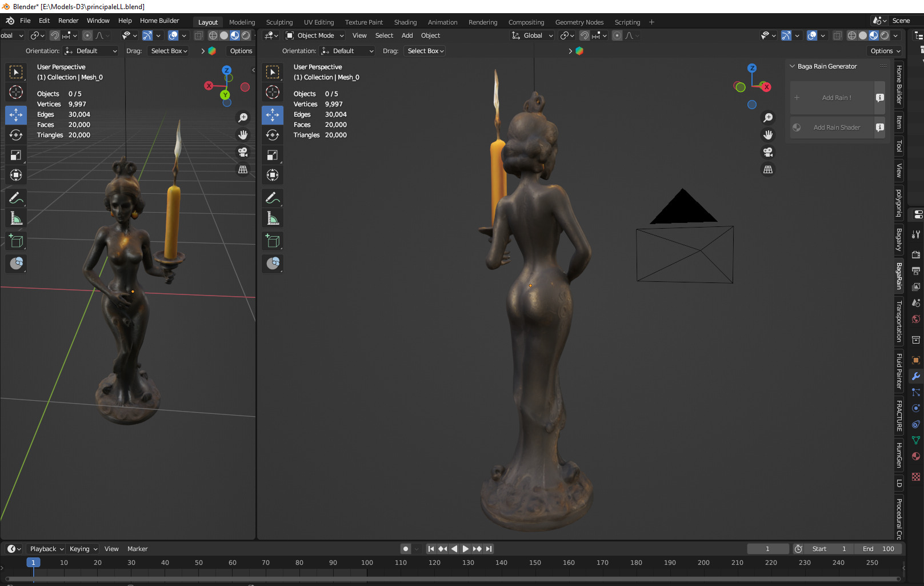924x586 pixels.
Task: Open the Object properties orange square tab
Action: (x=916, y=360)
